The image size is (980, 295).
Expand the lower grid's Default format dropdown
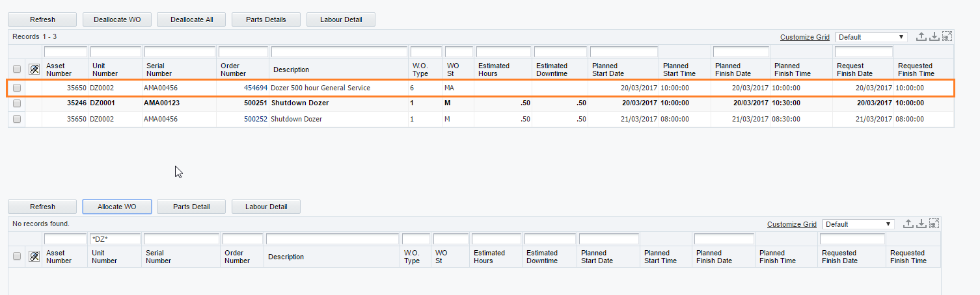tap(858, 224)
